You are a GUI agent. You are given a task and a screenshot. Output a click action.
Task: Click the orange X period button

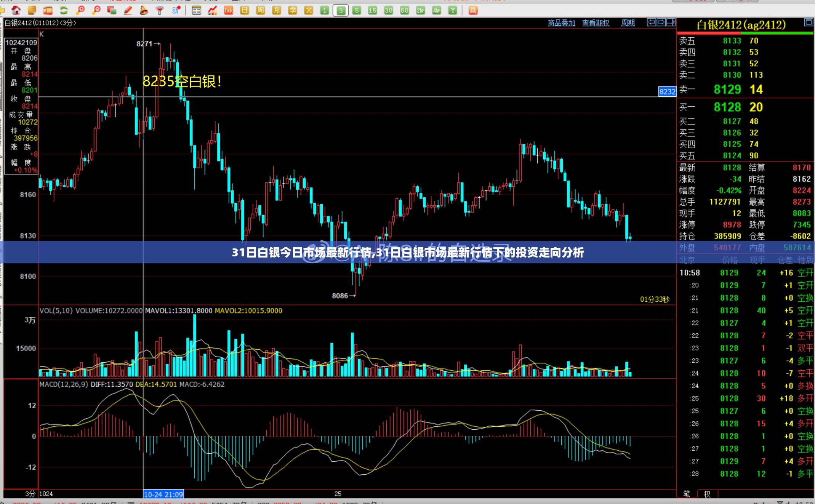[309, 10]
